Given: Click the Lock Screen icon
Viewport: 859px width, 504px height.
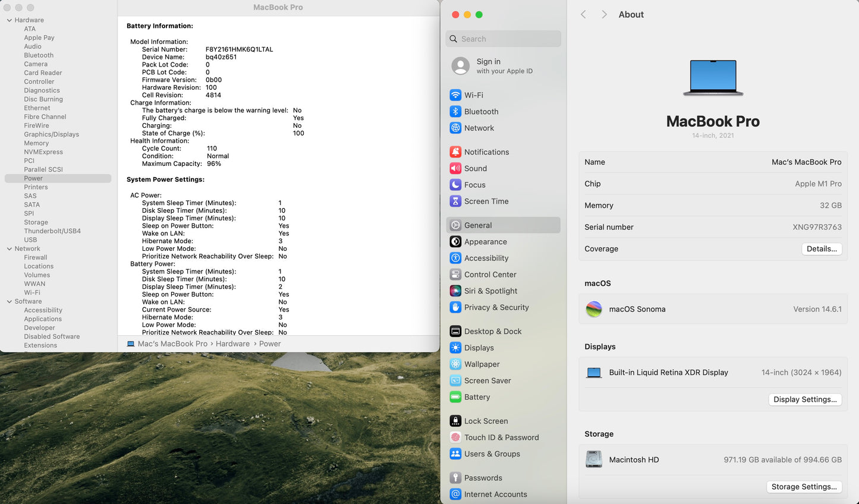Looking at the screenshot, I should click(x=455, y=421).
